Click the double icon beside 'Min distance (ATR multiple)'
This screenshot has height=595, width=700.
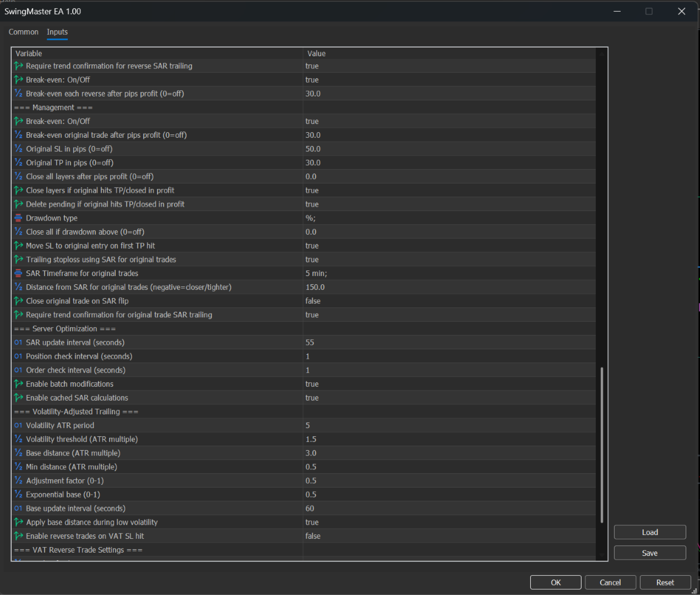pyautogui.click(x=18, y=467)
